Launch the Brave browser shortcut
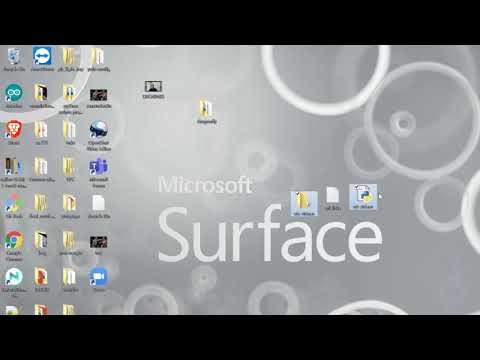 (14, 132)
